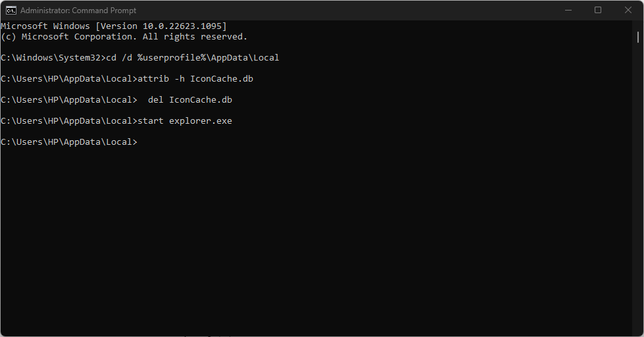Open the Command Prompt title bar icon menu
The height and width of the screenshot is (337, 644).
[11, 11]
